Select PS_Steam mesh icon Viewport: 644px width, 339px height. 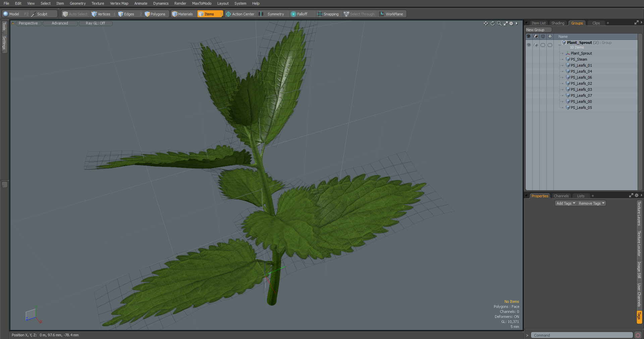pyautogui.click(x=568, y=59)
